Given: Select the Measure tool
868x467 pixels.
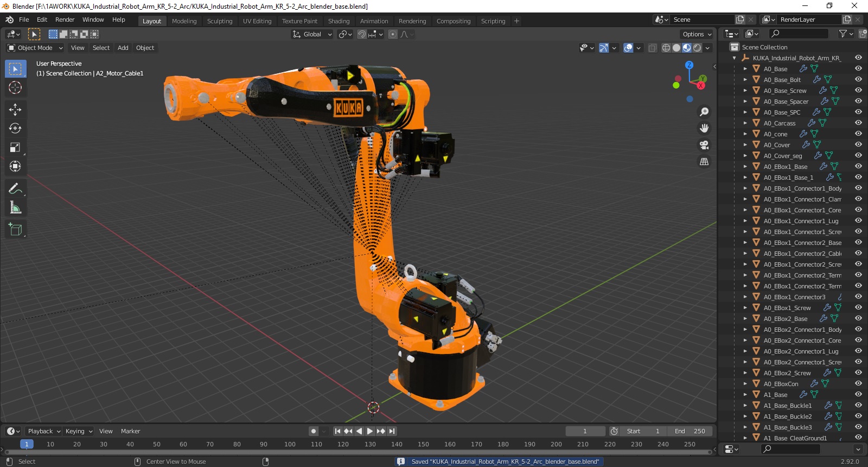Looking at the screenshot, I should coord(15,207).
